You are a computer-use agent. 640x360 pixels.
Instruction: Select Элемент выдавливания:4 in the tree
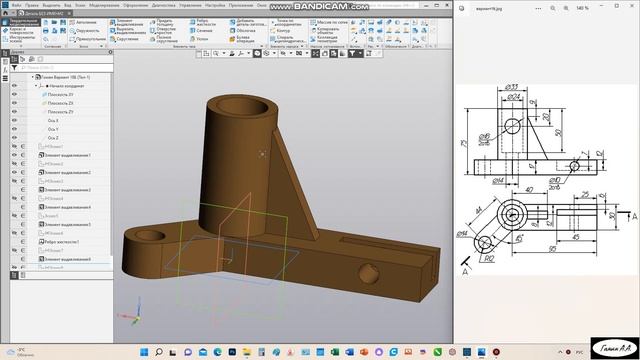65,207
